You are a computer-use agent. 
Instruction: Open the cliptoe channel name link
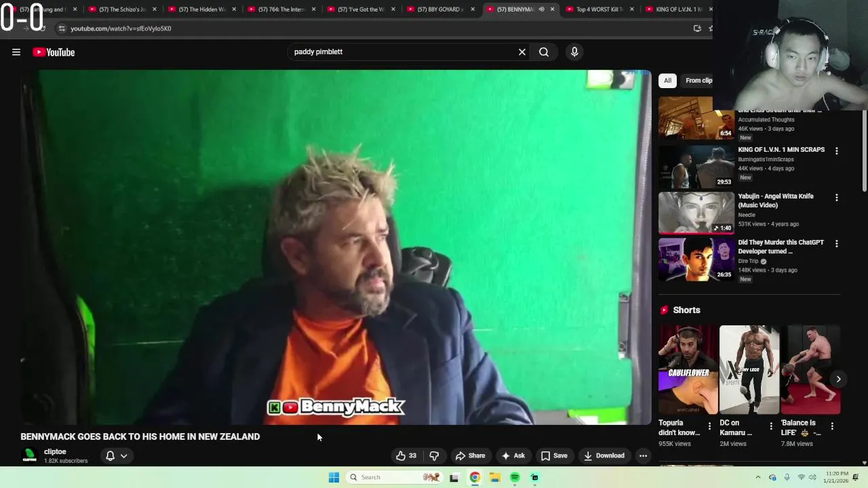[x=55, y=451]
